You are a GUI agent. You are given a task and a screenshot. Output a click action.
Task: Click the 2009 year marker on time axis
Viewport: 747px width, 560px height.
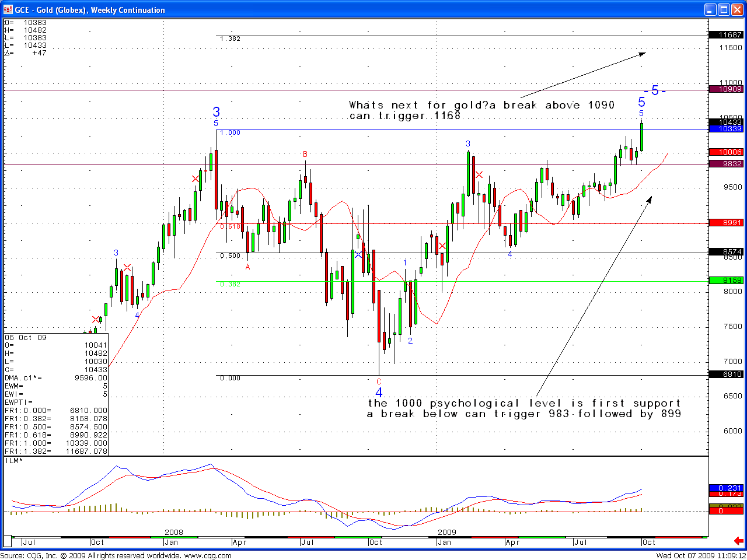point(447,532)
